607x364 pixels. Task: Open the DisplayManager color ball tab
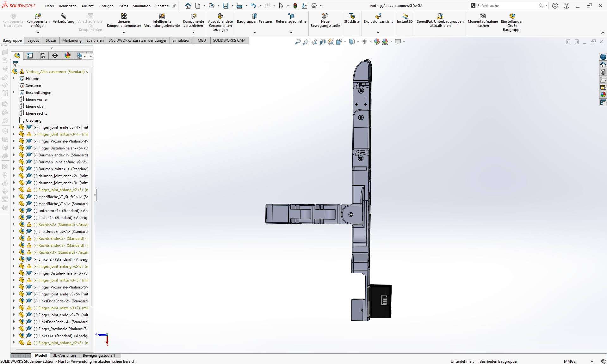(x=68, y=56)
